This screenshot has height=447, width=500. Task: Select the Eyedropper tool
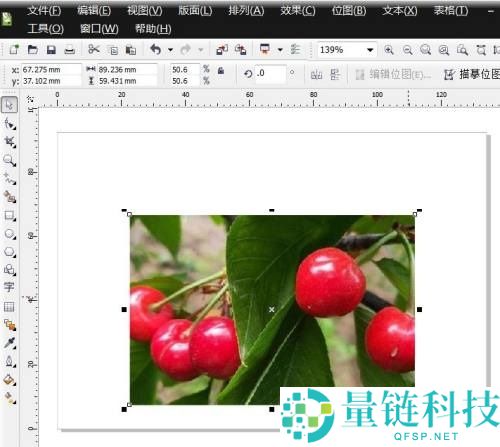(9, 343)
